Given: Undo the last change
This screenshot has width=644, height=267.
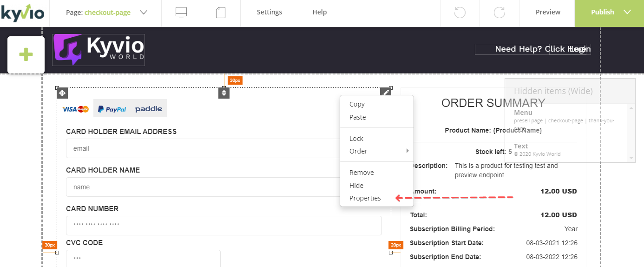Looking at the screenshot, I should [x=460, y=13].
